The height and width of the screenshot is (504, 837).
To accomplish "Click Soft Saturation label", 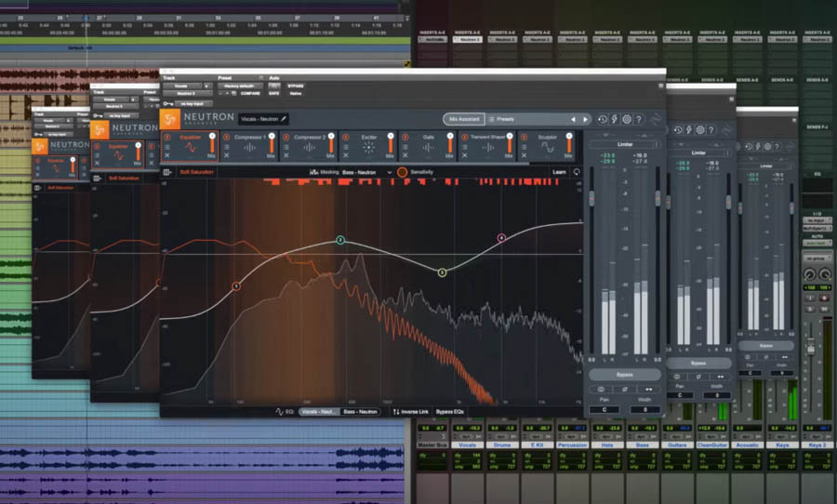I will click(x=196, y=172).
